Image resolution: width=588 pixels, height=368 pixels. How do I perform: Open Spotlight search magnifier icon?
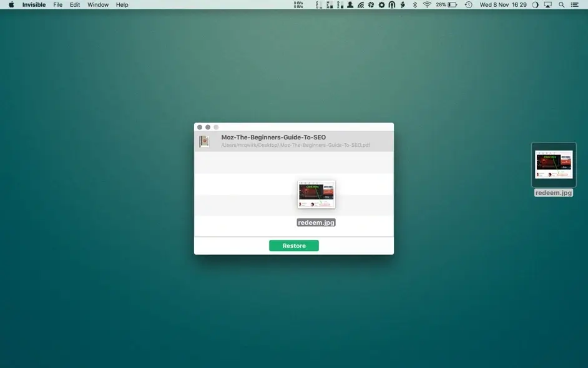pos(561,5)
